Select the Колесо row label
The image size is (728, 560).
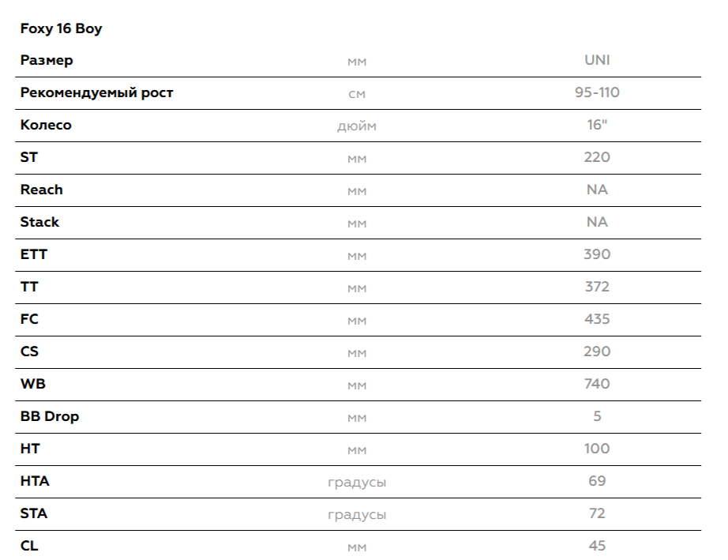pos(46,126)
